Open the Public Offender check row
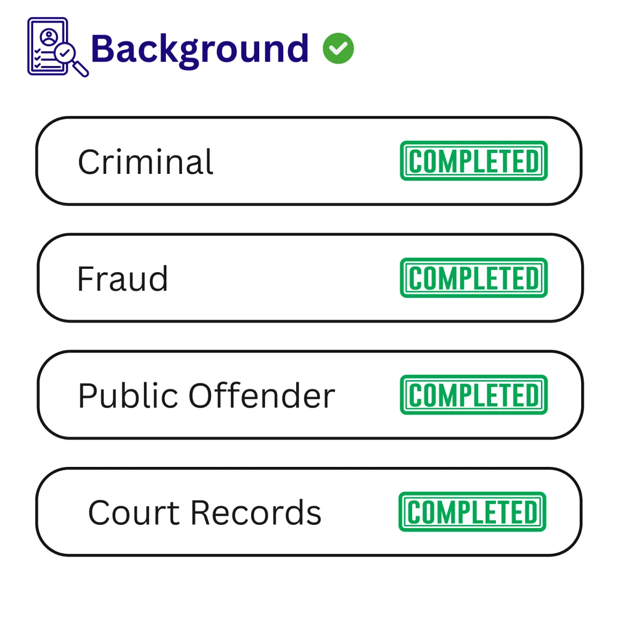Screen dimensions: 644x644 pyautogui.click(x=310, y=395)
